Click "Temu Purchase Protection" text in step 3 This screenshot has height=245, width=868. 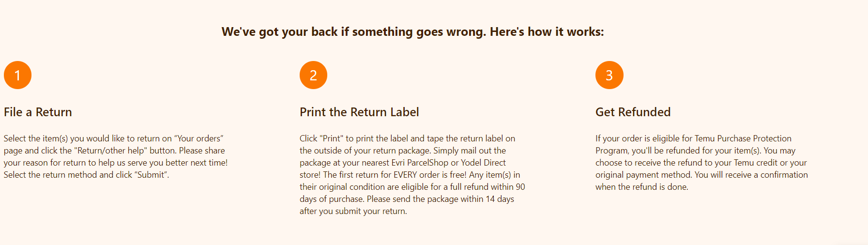(x=743, y=138)
